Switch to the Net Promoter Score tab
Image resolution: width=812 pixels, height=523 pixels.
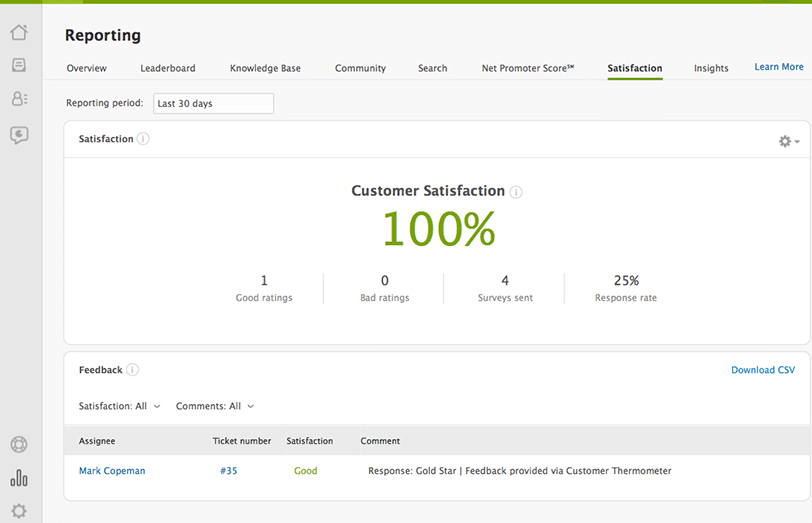pyautogui.click(x=528, y=68)
